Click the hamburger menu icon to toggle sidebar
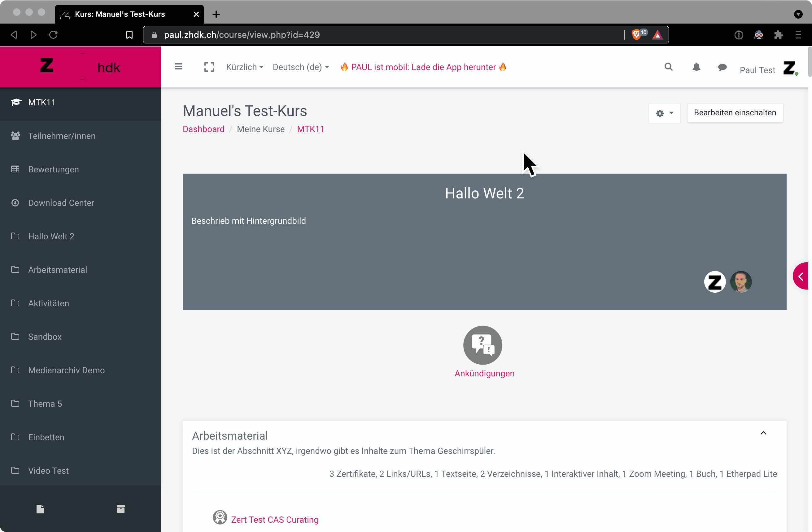 tap(178, 67)
